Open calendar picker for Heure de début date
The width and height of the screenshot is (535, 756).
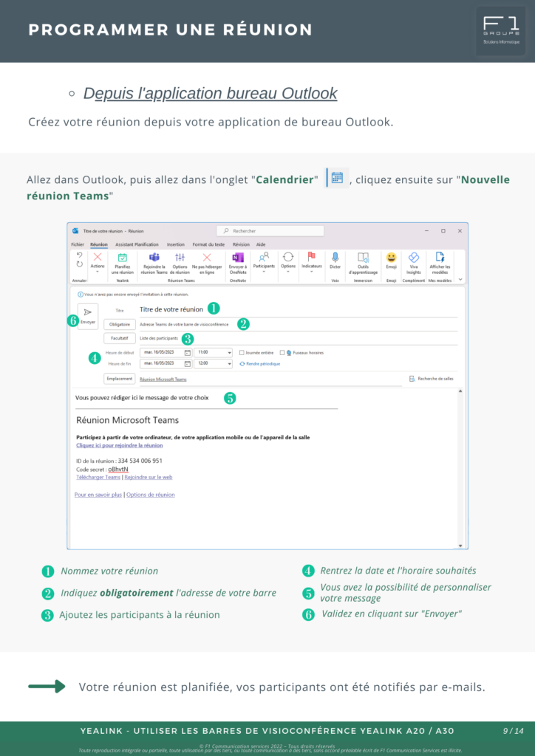click(x=188, y=352)
